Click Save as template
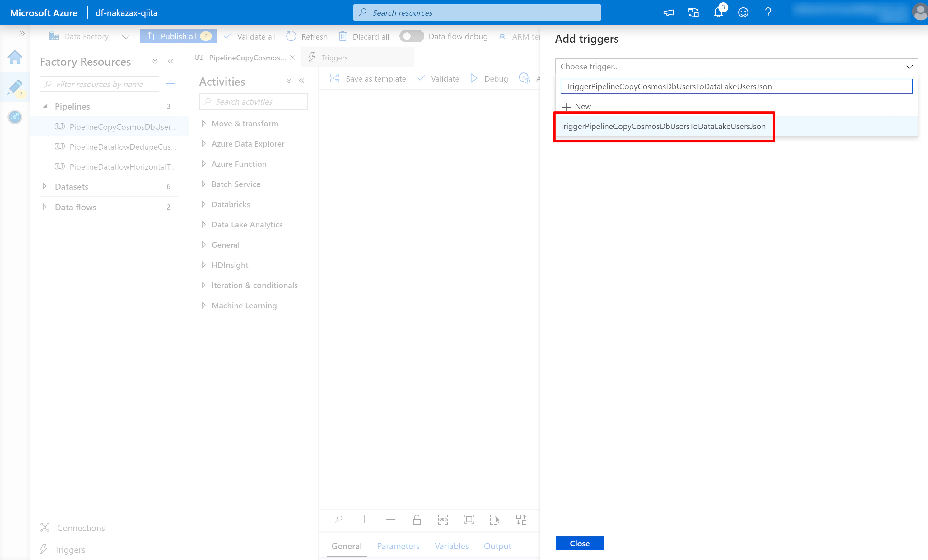 (x=368, y=79)
